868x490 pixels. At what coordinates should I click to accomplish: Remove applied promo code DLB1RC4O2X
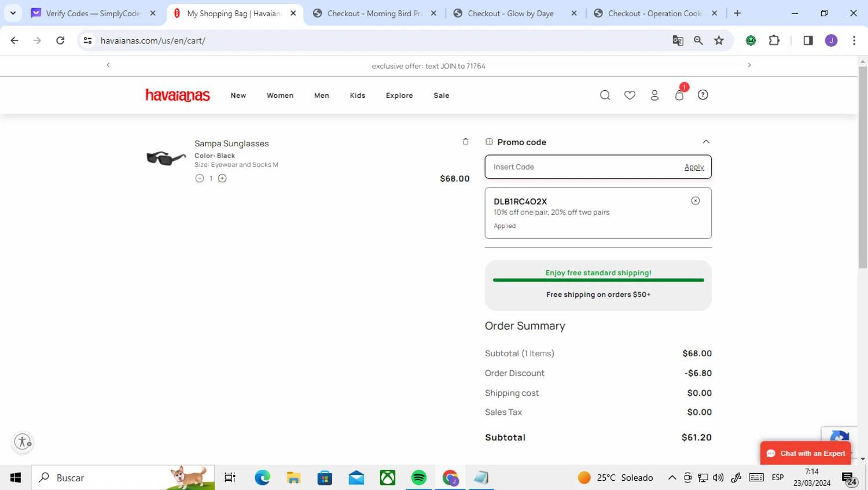(696, 201)
